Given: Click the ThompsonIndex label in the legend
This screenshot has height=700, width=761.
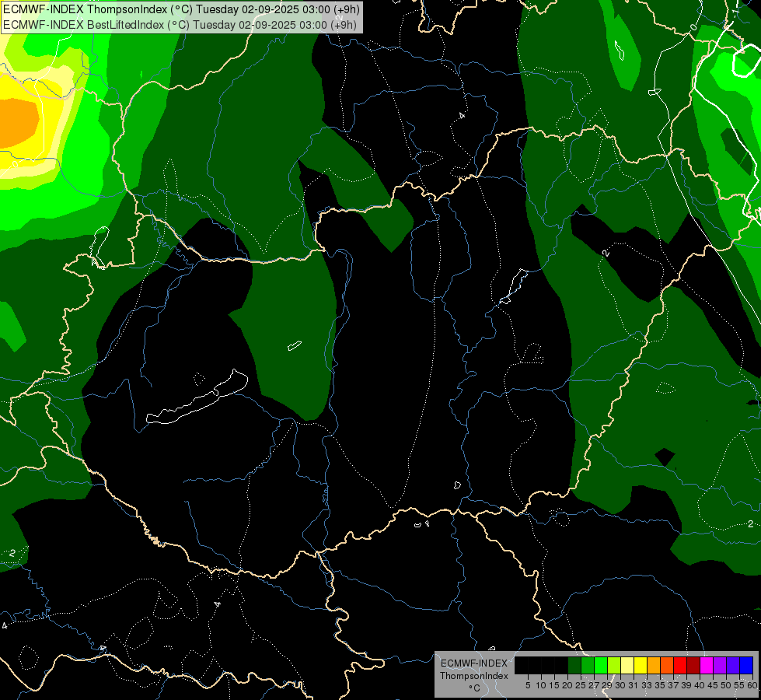Looking at the screenshot, I should coord(474,676).
